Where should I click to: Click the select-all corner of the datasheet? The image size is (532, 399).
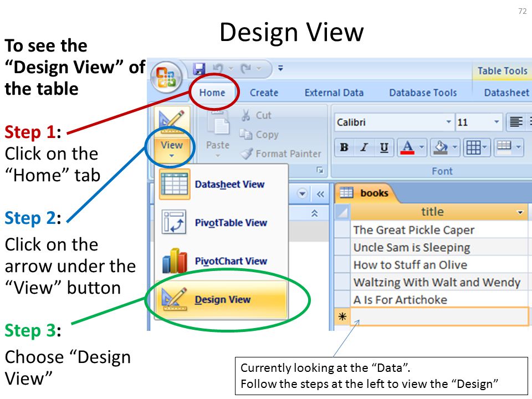(342, 212)
